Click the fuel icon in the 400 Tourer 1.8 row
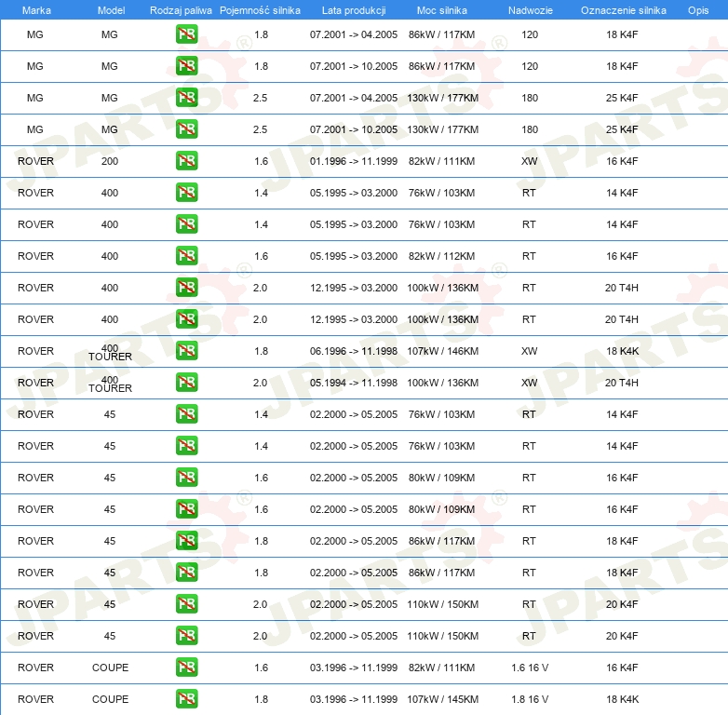The width and height of the screenshot is (728, 715). (186, 351)
